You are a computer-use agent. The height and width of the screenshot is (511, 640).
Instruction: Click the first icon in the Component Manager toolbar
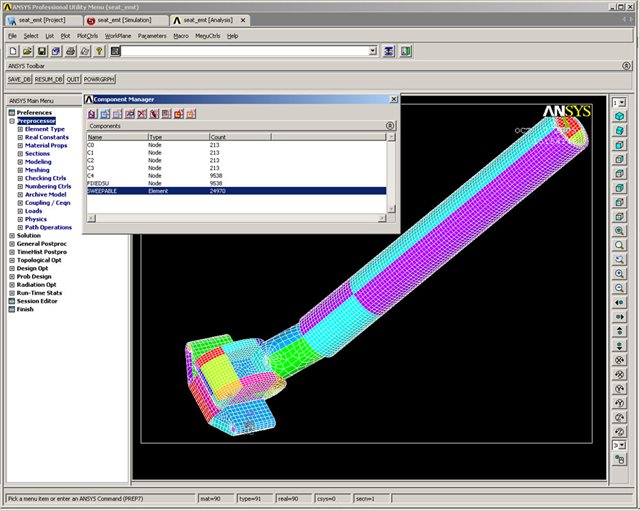point(93,114)
